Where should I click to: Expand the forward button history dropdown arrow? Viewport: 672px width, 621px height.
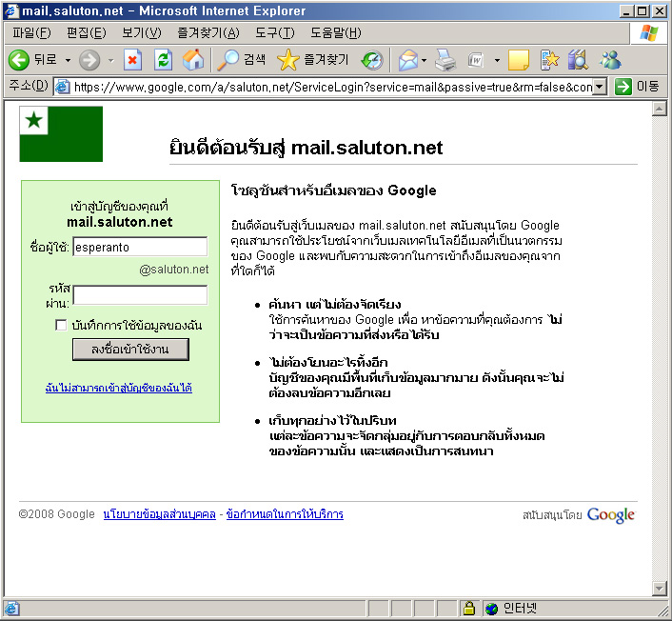click(x=111, y=60)
